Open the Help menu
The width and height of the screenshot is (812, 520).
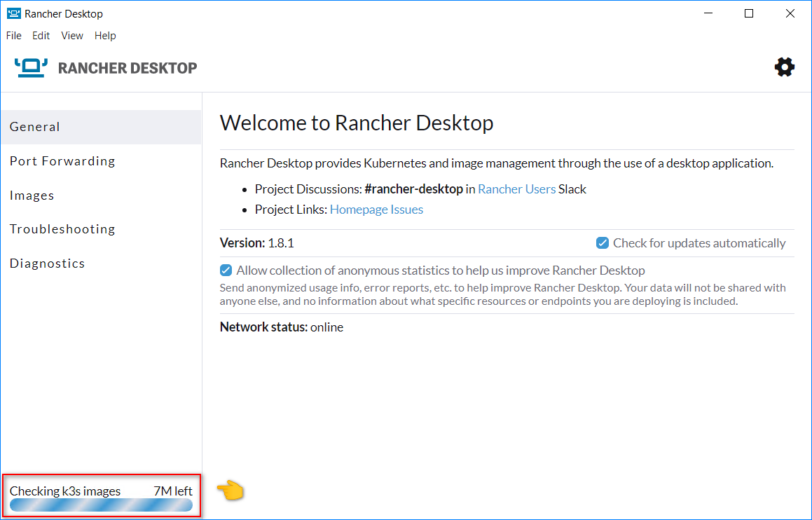click(105, 35)
